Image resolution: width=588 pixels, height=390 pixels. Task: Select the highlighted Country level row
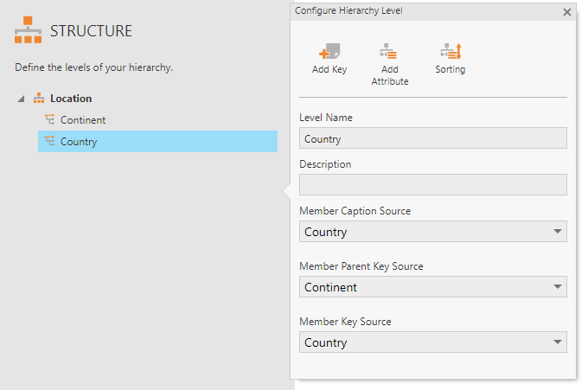[156, 142]
